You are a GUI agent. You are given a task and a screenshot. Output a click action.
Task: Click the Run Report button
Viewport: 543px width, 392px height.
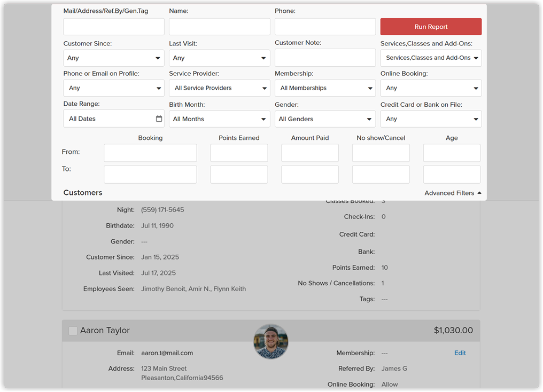[x=431, y=27]
